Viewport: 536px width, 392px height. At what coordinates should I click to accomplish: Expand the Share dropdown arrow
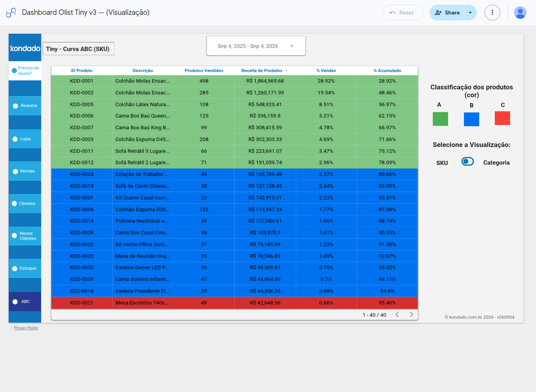470,13
